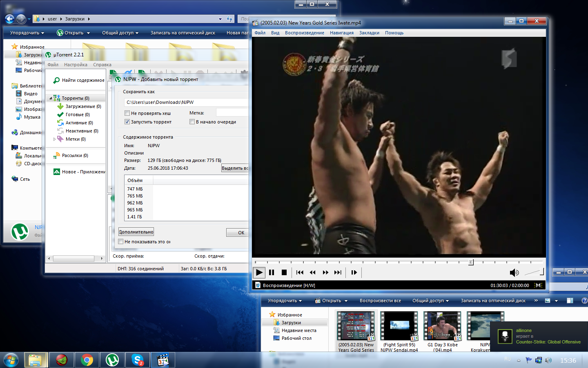Click the video seek bar position handle
588x368 pixels.
471,262
